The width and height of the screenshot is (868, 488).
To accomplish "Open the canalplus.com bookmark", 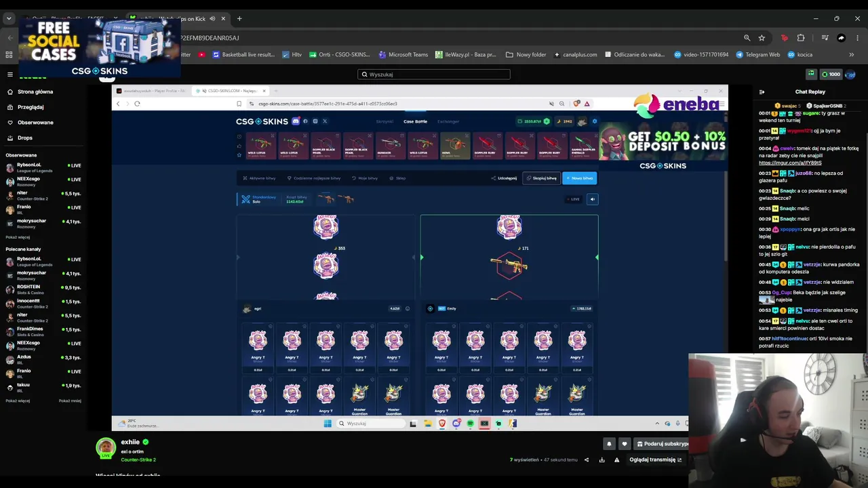I will pos(576,54).
